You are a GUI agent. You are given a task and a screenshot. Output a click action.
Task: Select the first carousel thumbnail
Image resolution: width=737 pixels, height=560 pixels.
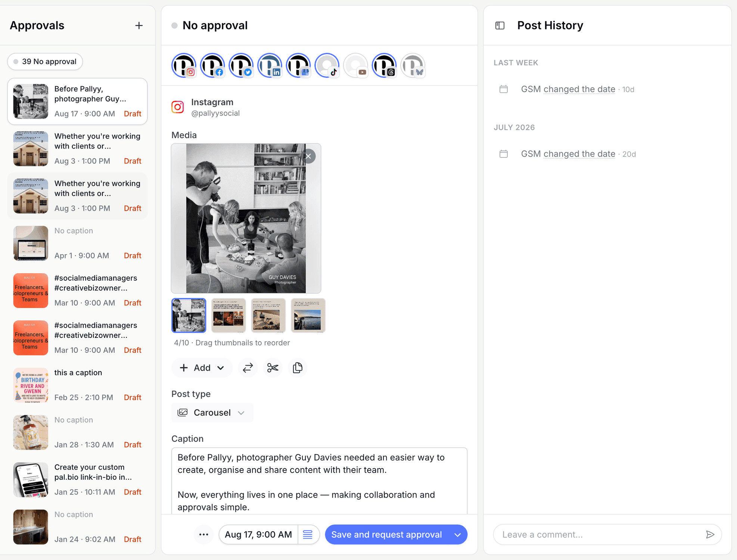(x=189, y=315)
